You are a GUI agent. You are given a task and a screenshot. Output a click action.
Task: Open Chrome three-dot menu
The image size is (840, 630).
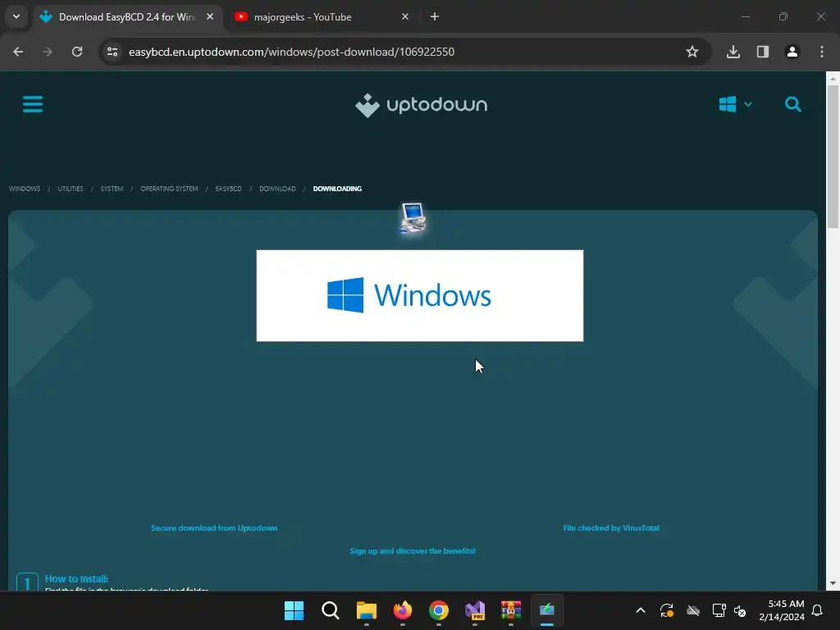(822, 52)
